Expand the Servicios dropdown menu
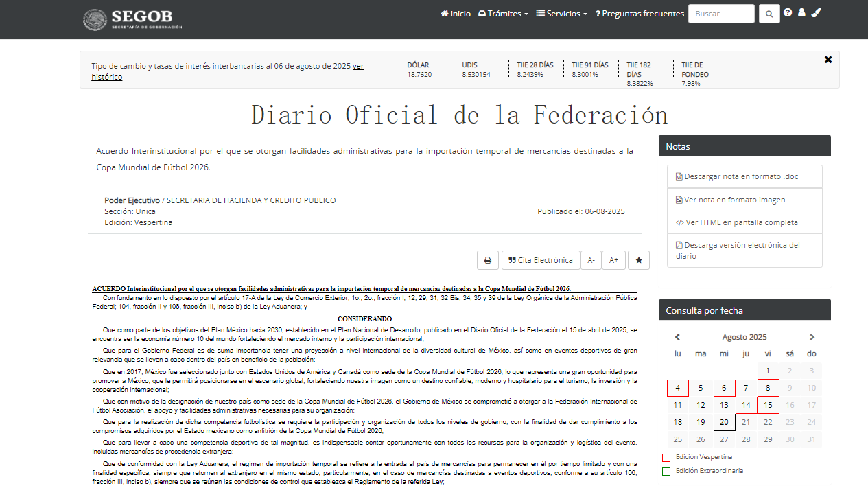868x488 pixels. coord(561,14)
